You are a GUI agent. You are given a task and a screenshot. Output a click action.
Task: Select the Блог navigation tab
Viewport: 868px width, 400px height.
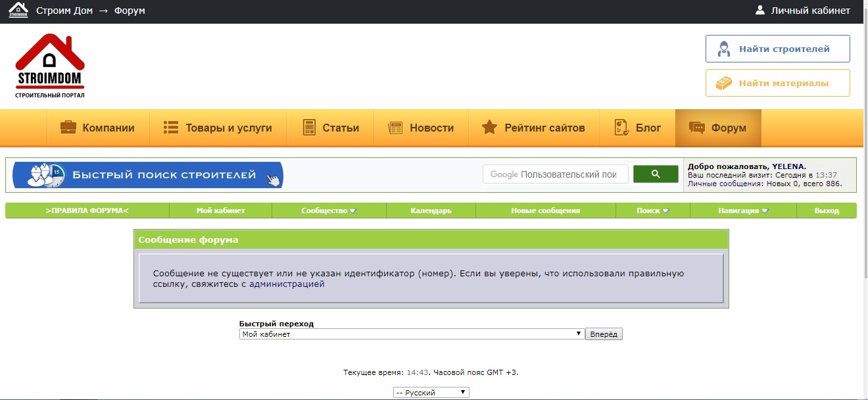click(637, 128)
